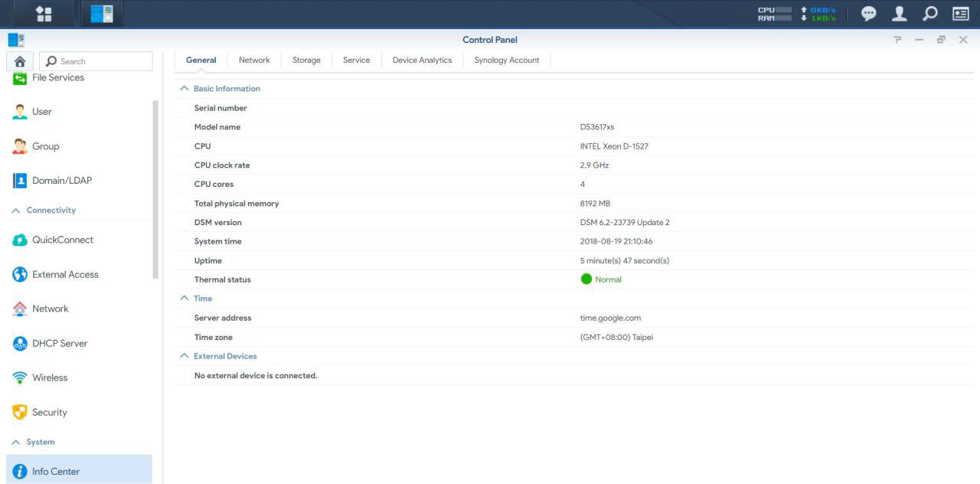Collapse the Basic Information section

coord(184,89)
